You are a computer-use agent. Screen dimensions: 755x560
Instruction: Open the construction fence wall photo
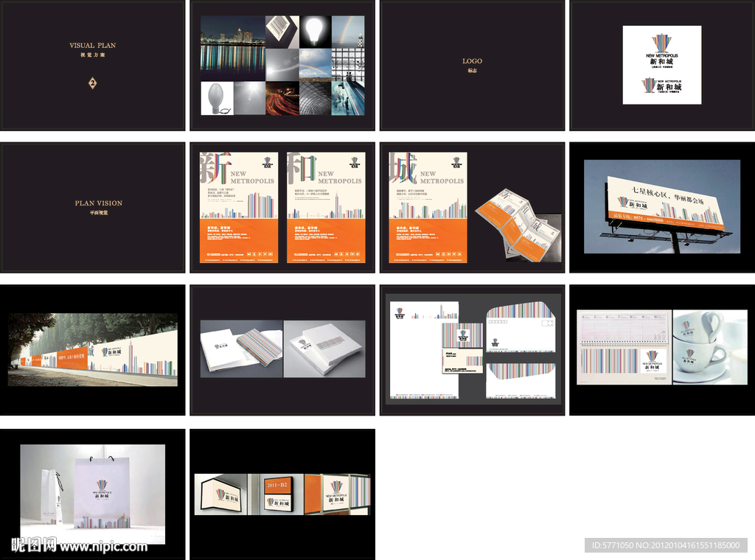click(92, 350)
